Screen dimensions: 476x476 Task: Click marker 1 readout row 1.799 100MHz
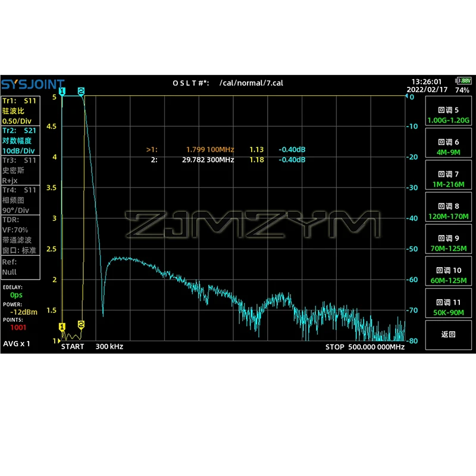tap(226, 149)
